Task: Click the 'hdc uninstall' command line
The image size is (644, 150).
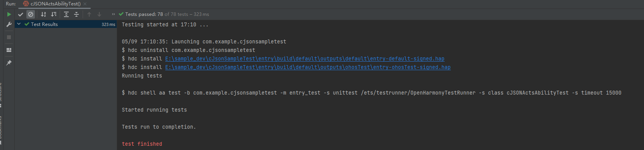Action: (189, 50)
